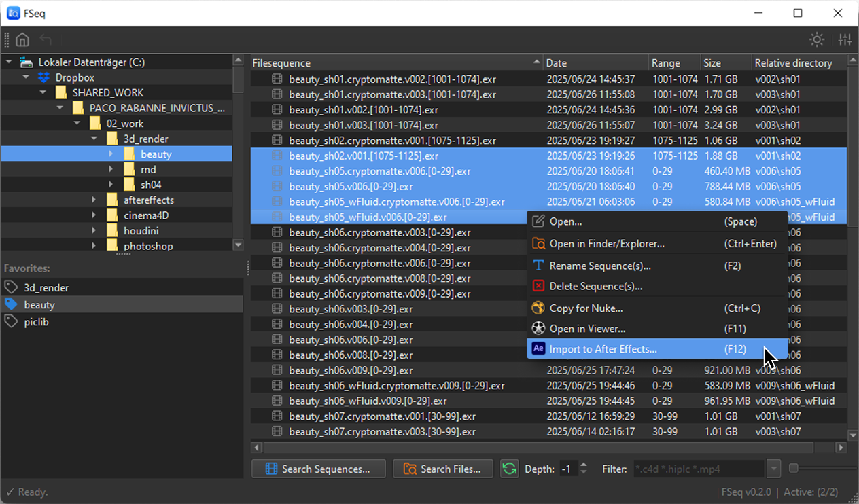
Task: Sort by the Filesequence column header
Action: pos(340,62)
